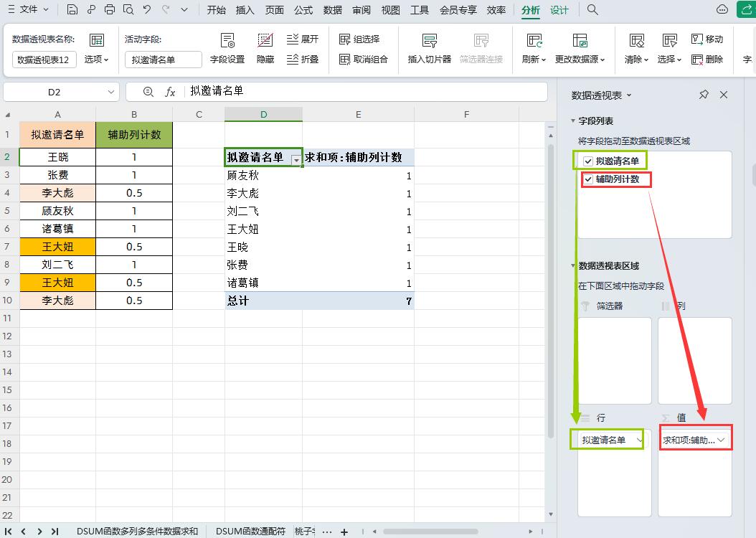
Task: Close the 数据透视表 side panel
Action: (724, 95)
